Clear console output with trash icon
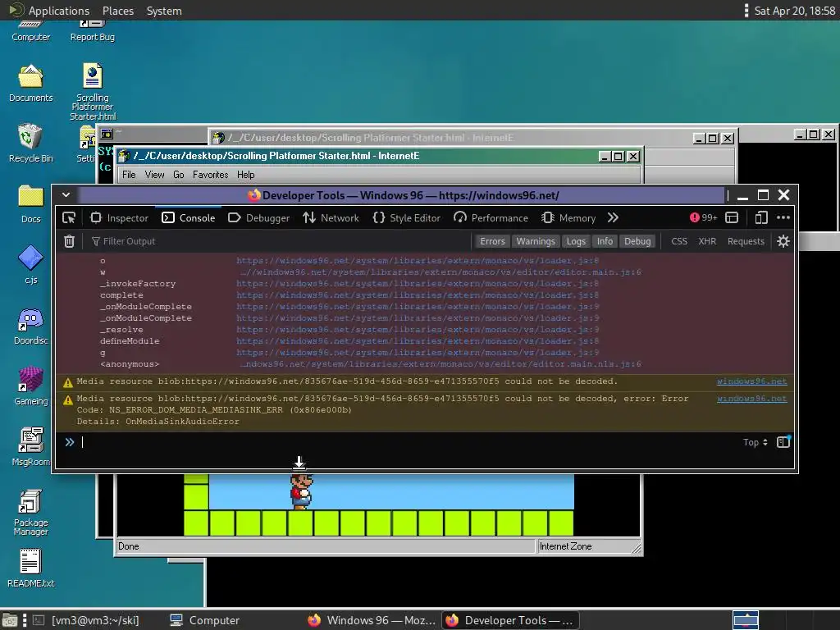Image resolution: width=840 pixels, height=630 pixels. coord(69,241)
